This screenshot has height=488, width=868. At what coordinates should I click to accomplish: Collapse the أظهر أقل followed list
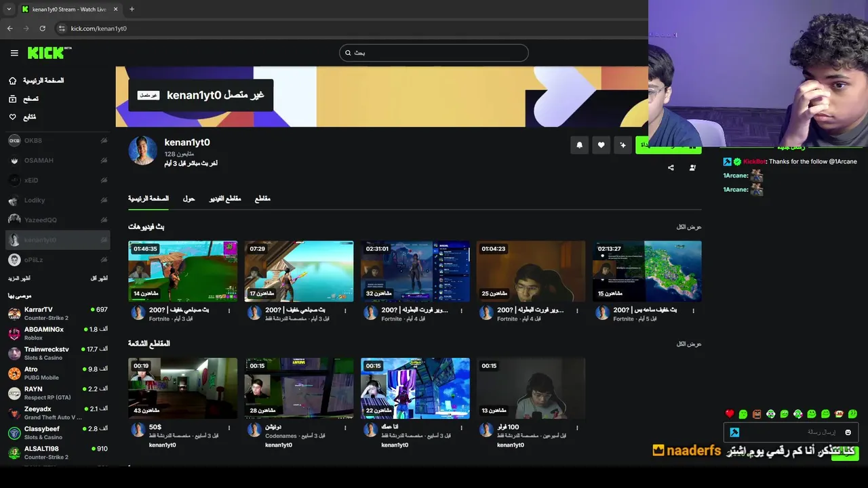[x=99, y=279]
